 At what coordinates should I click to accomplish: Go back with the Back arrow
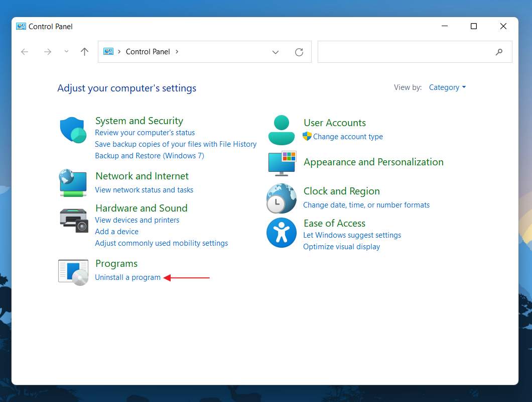[25, 52]
